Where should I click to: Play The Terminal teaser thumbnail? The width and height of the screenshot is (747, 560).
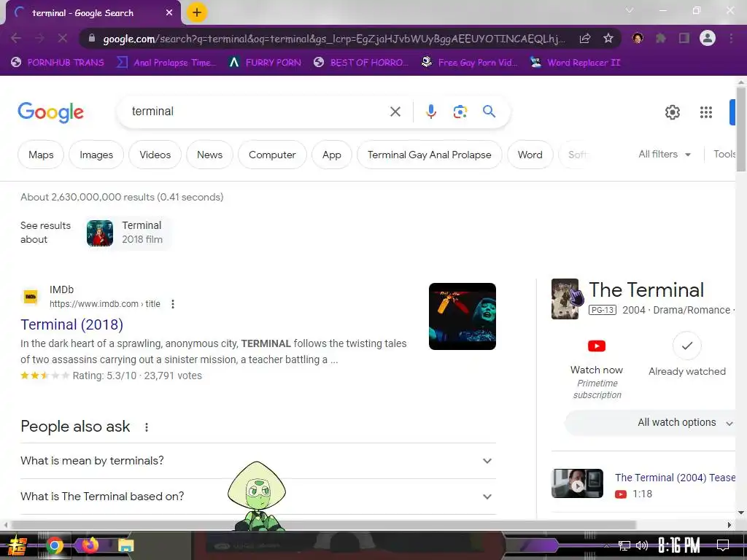coord(577,483)
